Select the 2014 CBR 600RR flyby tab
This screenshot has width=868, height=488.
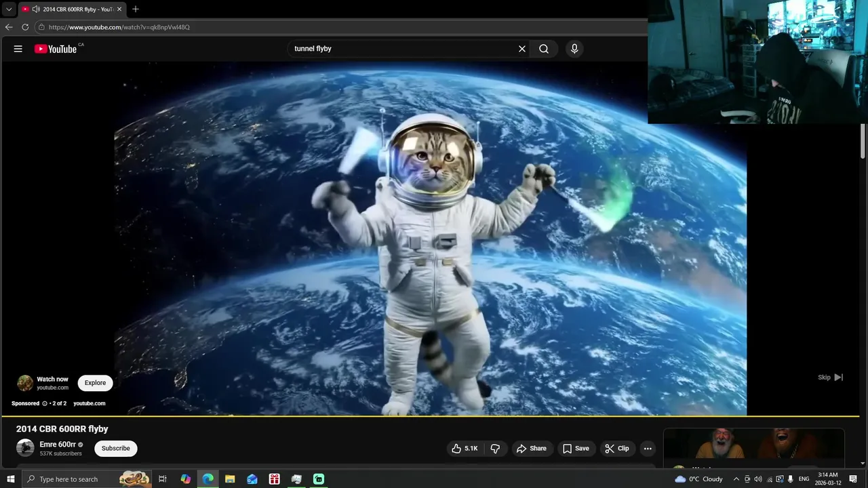[71, 9]
